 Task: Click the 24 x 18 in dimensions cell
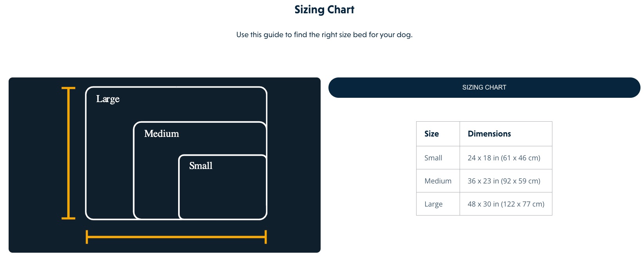tap(506, 158)
